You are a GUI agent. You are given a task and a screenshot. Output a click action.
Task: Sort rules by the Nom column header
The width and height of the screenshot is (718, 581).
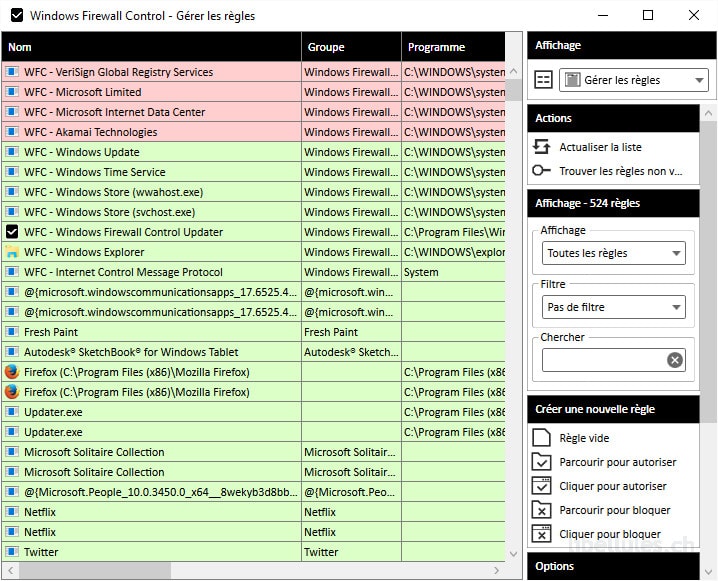pos(151,47)
